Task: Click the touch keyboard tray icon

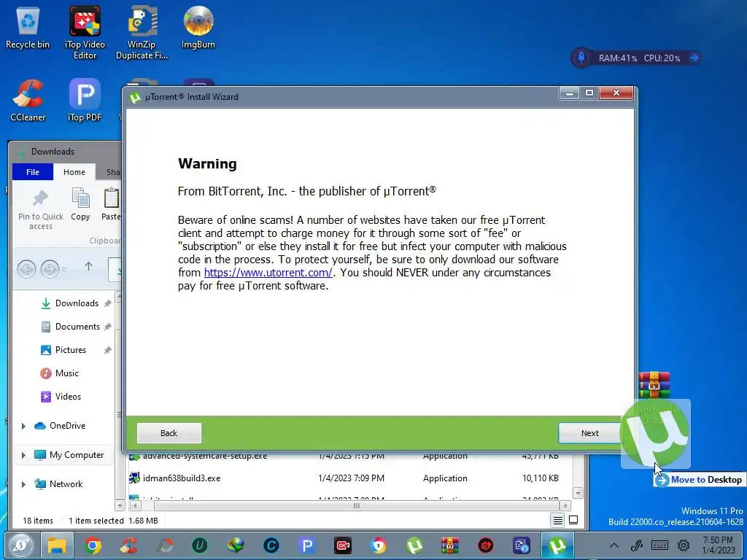Action: [659, 545]
